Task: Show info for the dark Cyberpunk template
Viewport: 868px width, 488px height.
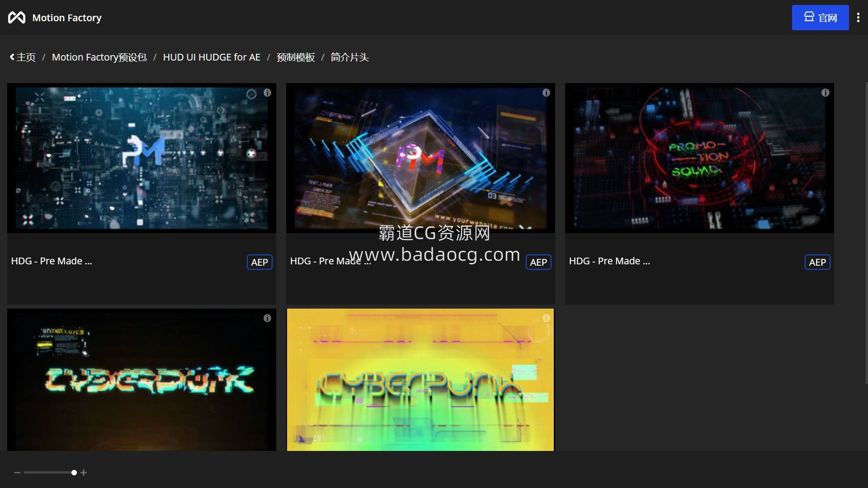Action: click(x=268, y=318)
